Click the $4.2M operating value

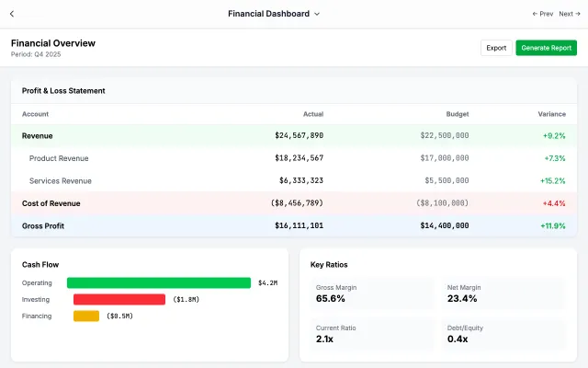pyautogui.click(x=267, y=282)
